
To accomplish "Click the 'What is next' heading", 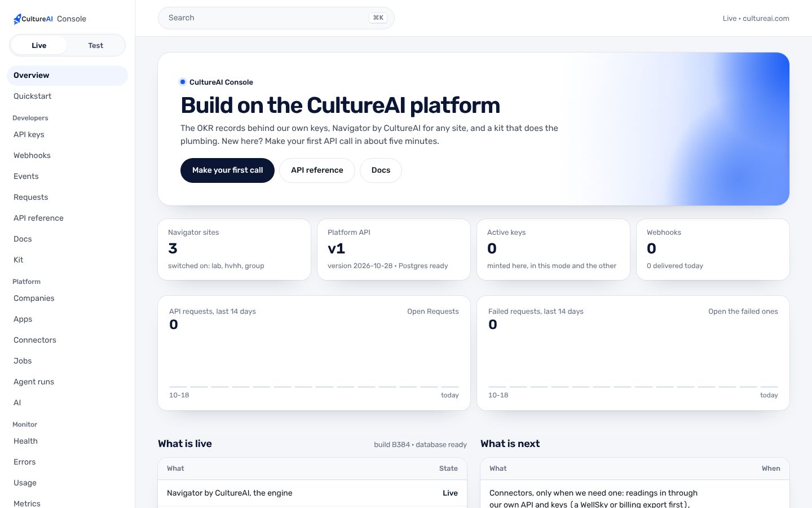I will (510, 444).
